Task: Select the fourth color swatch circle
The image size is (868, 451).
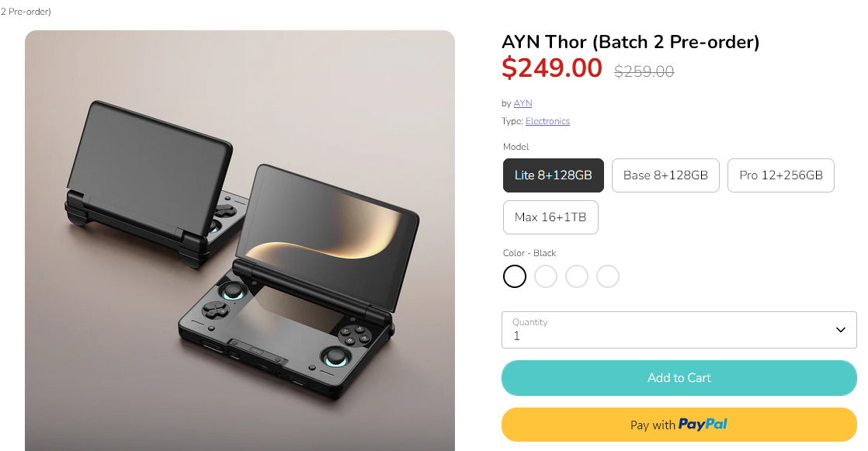Action: pos(608,276)
